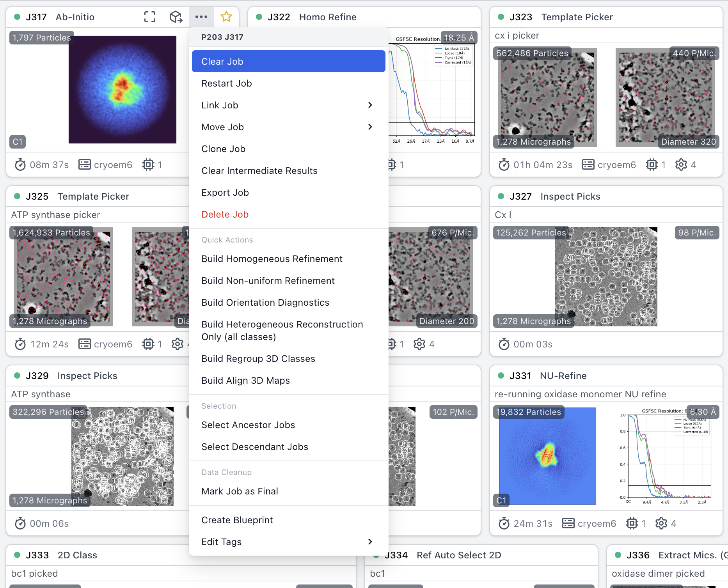Select Clear Job from the menu
728x588 pixels.
(288, 62)
